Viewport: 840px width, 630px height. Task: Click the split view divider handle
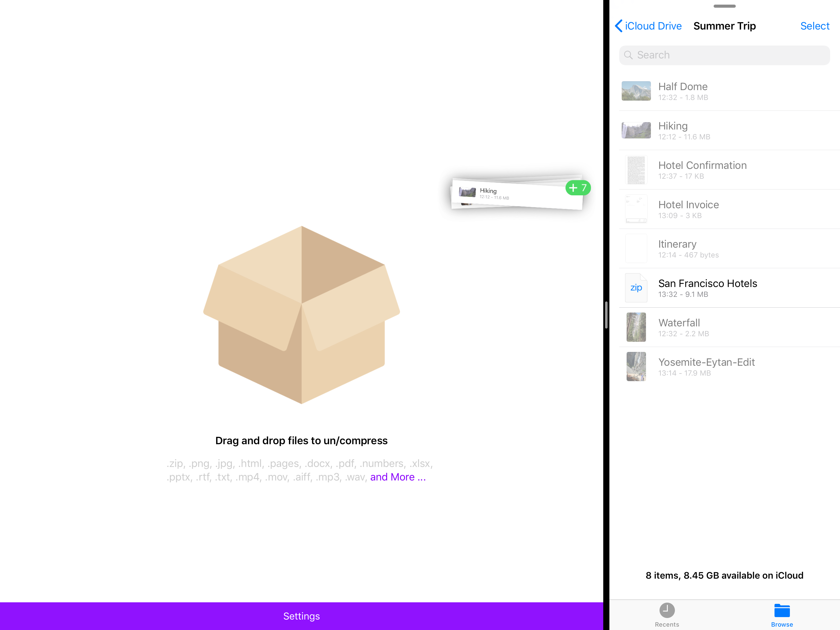pyautogui.click(x=606, y=315)
